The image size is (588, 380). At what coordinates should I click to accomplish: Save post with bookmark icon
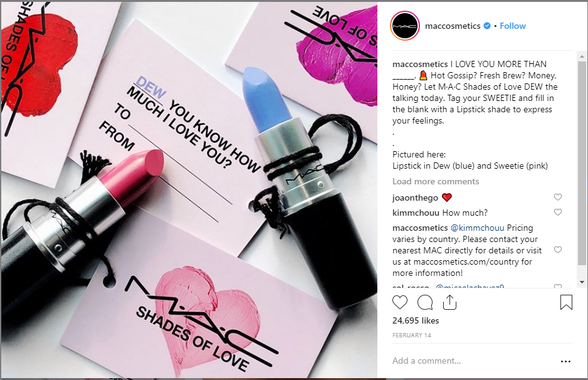click(566, 302)
